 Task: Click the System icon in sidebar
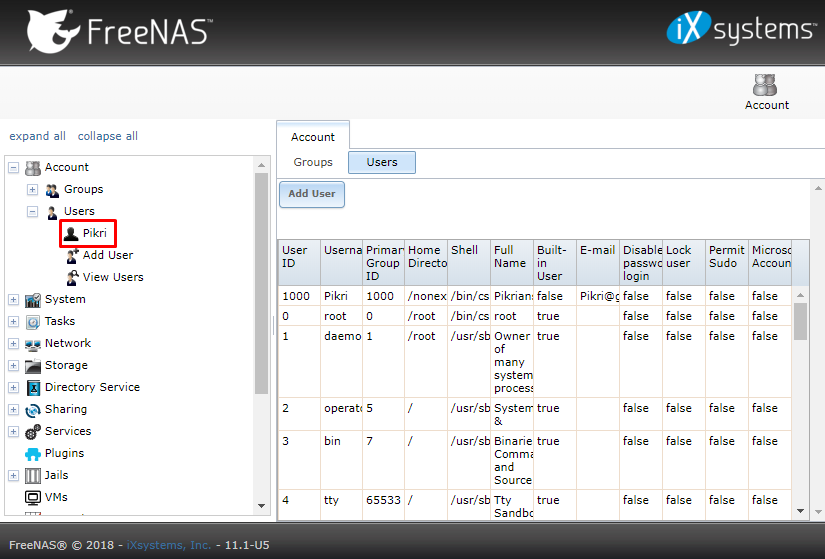coord(33,300)
